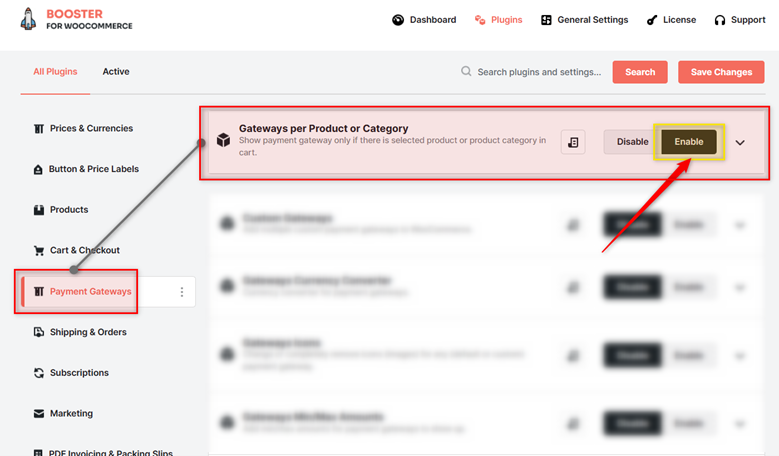The width and height of the screenshot is (779, 456).
Task: Expand the third blurred plugin row chevron
Action: pos(740,356)
